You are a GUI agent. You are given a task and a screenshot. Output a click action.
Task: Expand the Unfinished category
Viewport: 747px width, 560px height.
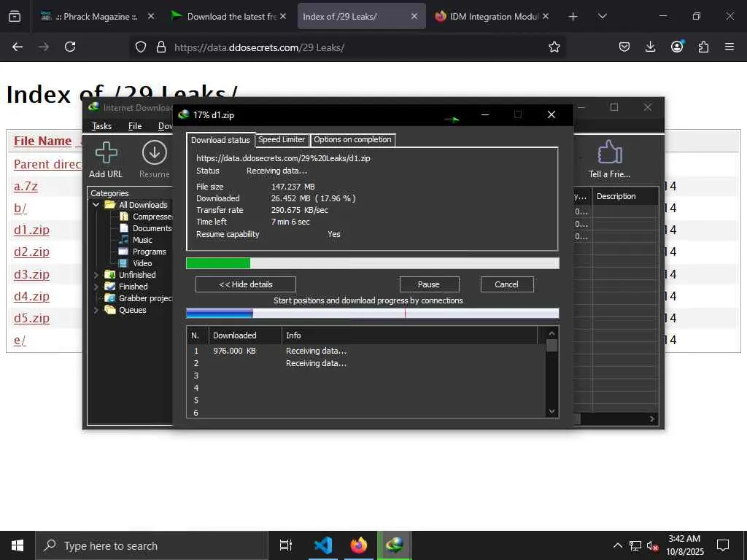click(x=96, y=275)
